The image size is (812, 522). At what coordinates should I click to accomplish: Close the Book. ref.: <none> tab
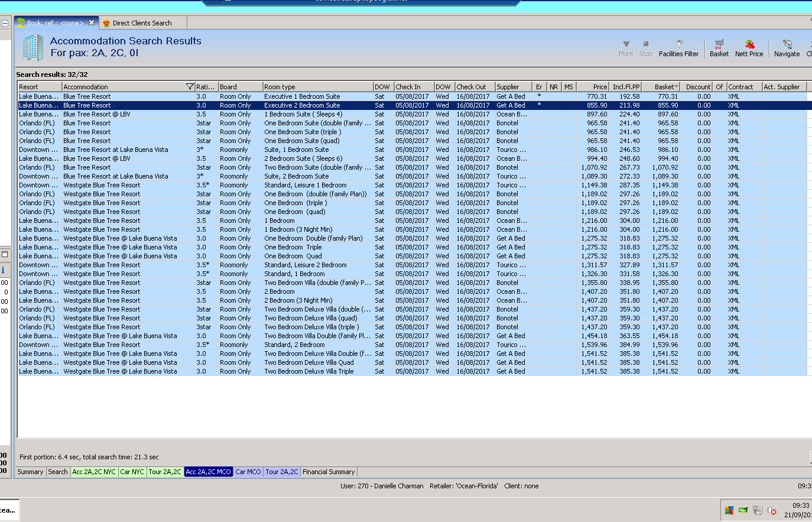click(92, 23)
